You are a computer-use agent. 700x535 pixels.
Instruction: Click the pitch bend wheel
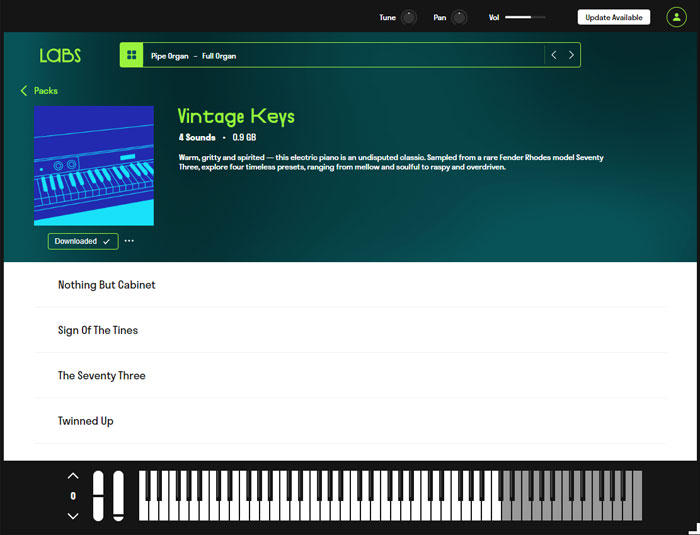pos(98,496)
